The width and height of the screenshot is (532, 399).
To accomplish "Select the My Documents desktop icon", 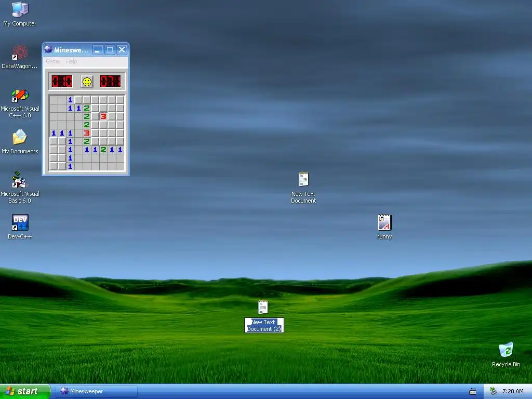I will point(20,142).
